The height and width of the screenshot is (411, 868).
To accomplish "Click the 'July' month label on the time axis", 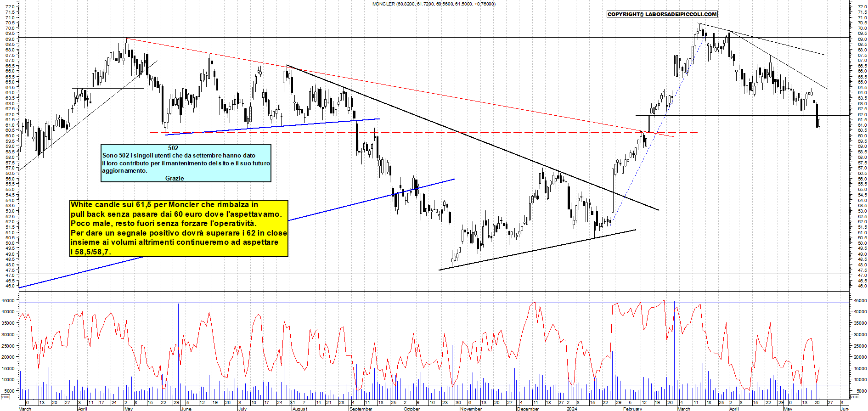I will coord(242,409).
